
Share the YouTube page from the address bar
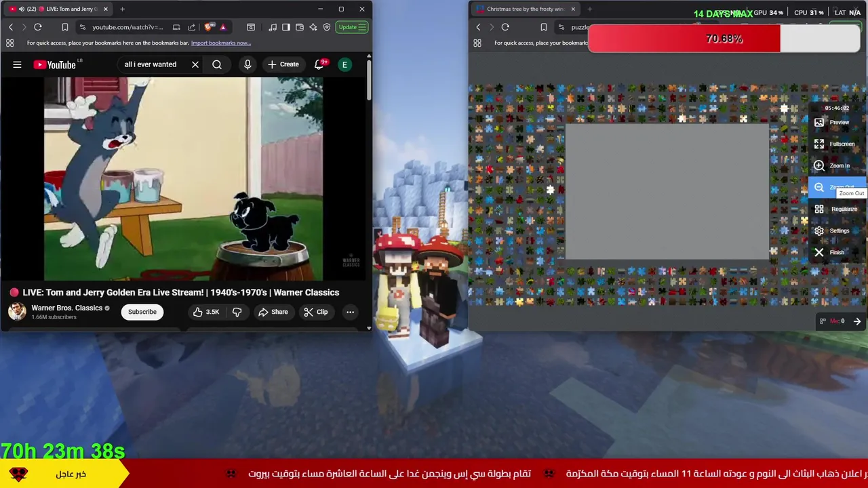pyautogui.click(x=191, y=27)
